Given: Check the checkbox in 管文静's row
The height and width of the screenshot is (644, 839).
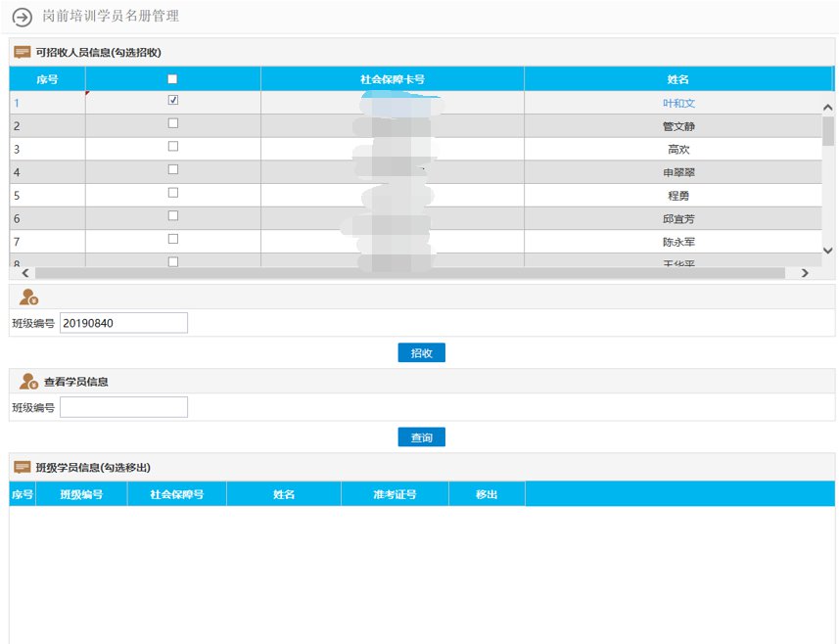Looking at the screenshot, I should click(x=173, y=123).
